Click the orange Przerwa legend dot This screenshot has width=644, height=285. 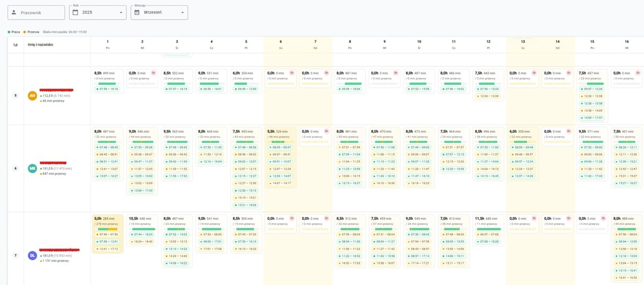point(24,32)
